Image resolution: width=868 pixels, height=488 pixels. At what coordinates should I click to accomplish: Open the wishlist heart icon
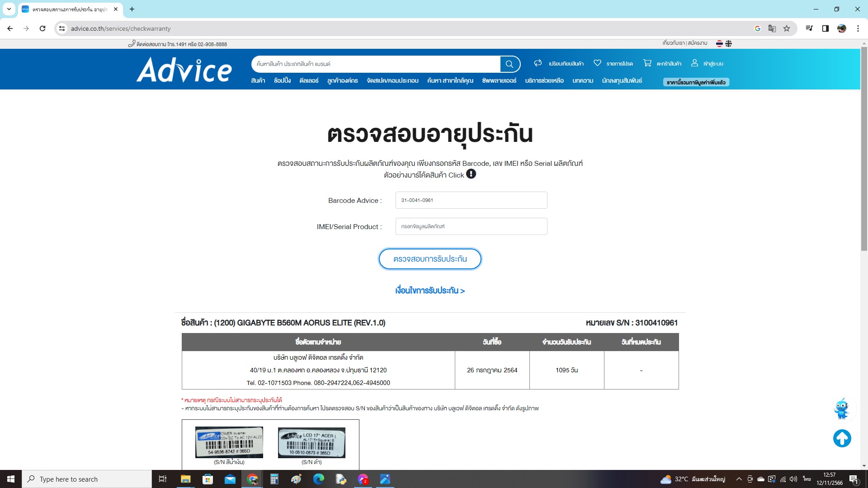pos(597,63)
